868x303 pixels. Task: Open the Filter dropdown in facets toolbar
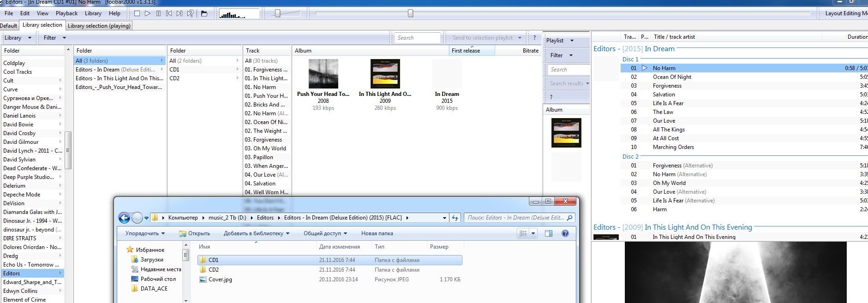click(55, 38)
